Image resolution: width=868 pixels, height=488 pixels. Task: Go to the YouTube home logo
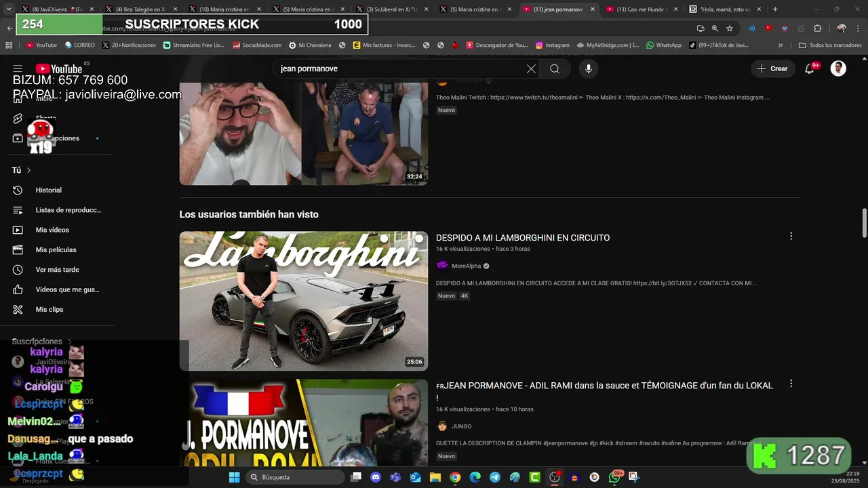[x=59, y=68]
